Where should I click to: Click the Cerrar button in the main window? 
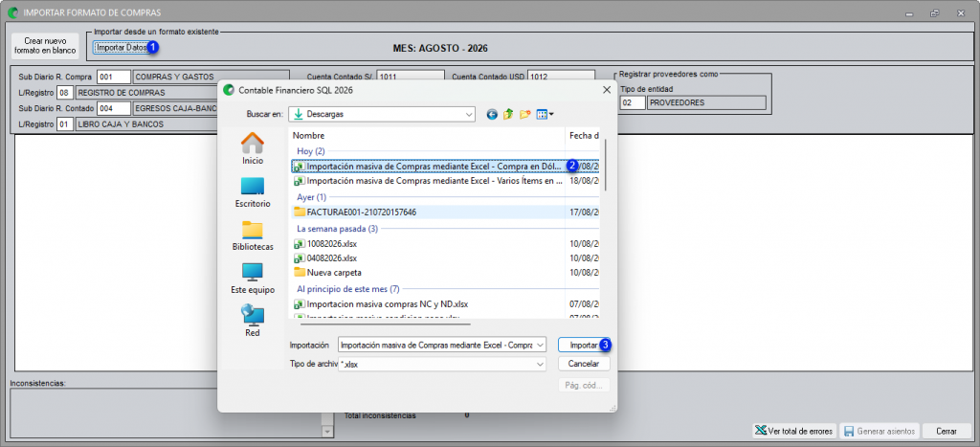pos(947,432)
